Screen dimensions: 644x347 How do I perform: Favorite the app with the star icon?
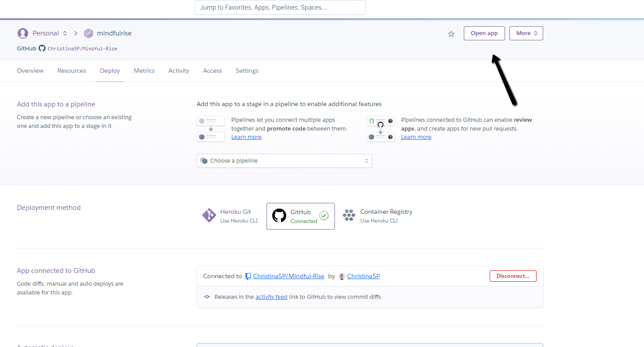pos(451,34)
